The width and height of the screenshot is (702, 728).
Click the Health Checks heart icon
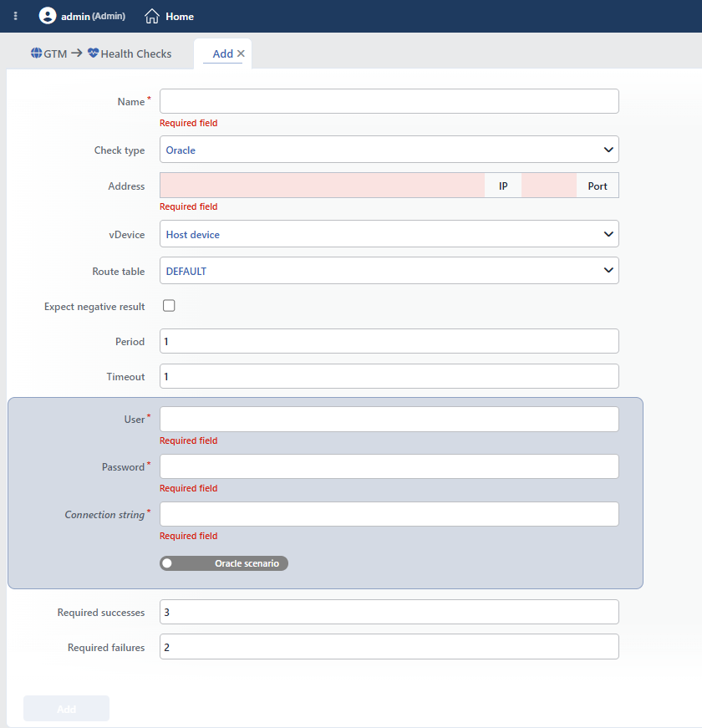click(94, 53)
